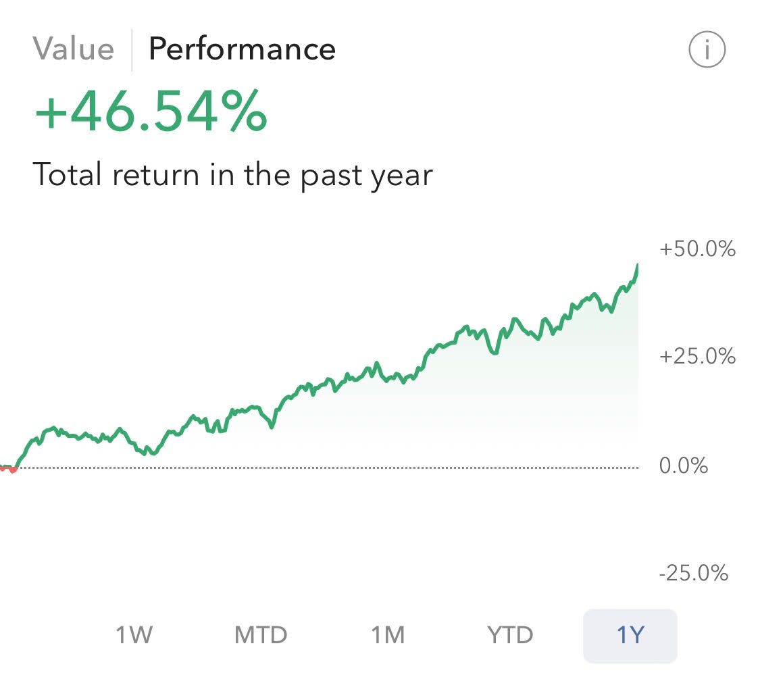Click the divider between Value and Performance
The height and width of the screenshot is (700, 760).
(x=132, y=50)
